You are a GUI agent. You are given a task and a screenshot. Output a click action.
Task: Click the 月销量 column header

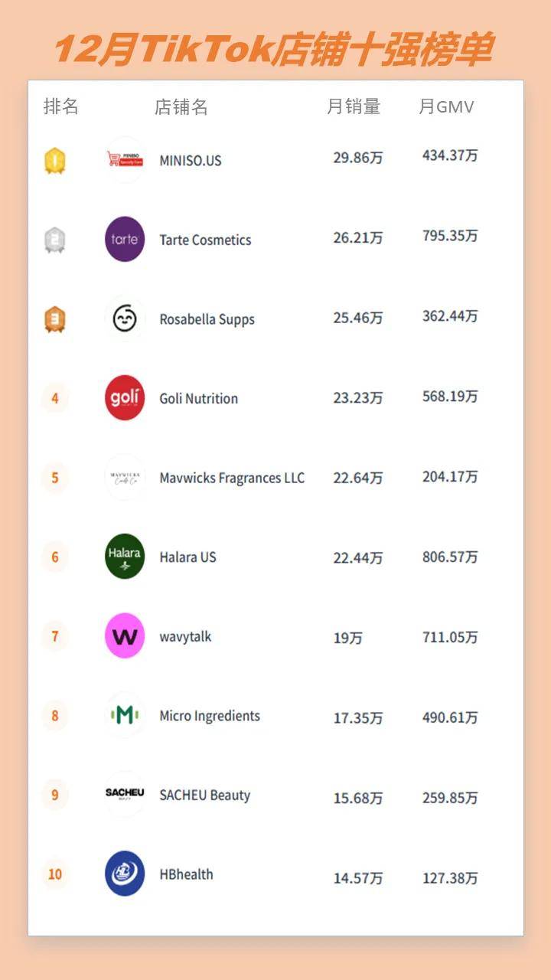point(354,106)
